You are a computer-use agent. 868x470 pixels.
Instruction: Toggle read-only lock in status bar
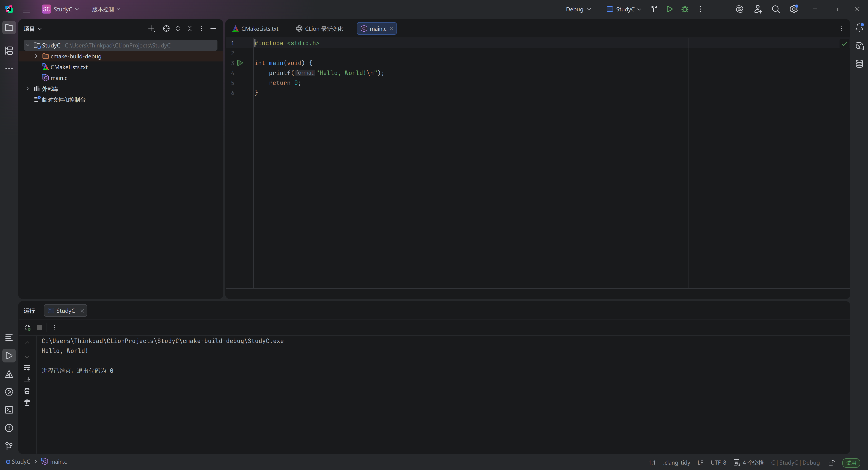tap(831, 463)
